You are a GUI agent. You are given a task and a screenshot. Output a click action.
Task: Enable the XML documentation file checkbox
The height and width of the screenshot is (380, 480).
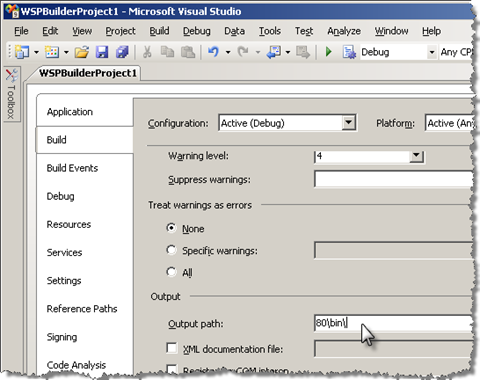pyautogui.click(x=172, y=348)
